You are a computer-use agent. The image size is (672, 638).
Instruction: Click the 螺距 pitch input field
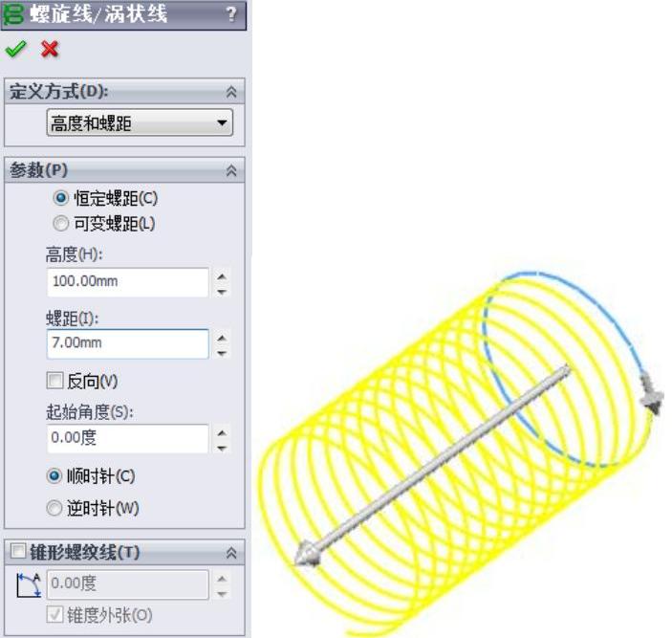pyautogui.click(x=128, y=343)
